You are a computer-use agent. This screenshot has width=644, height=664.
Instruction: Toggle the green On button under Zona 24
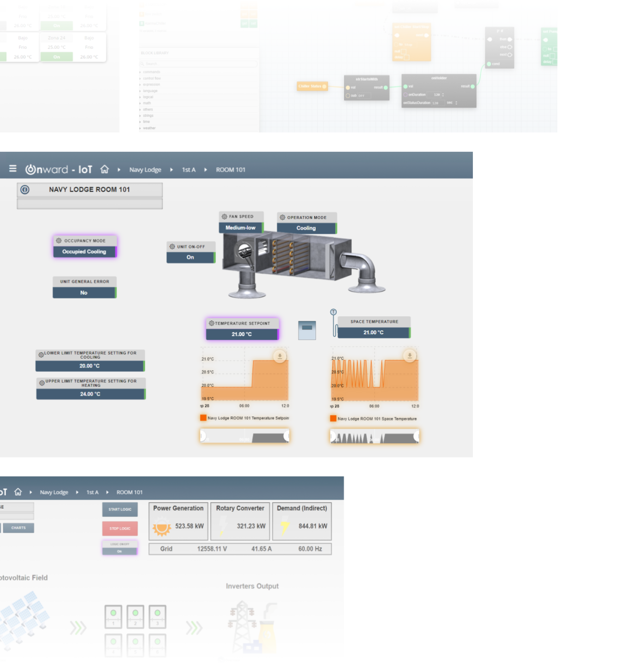tap(57, 57)
